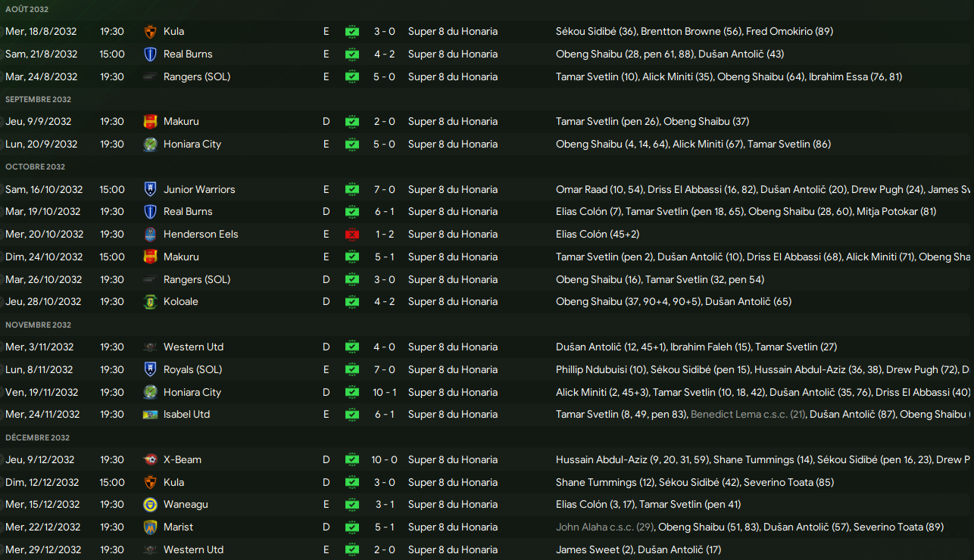Click the NOVEMBRE 2032 month header

tap(38, 325)
